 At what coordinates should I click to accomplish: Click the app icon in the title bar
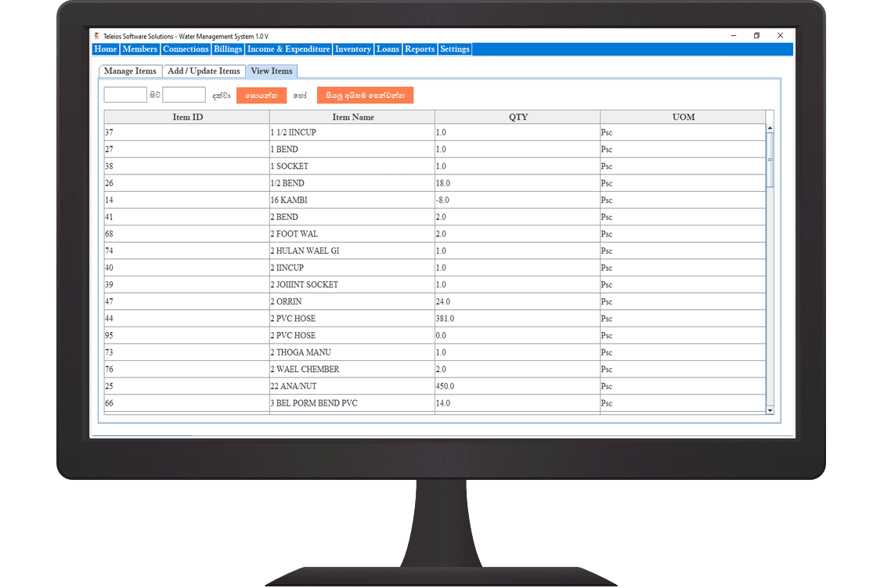[x=96, y=36]
